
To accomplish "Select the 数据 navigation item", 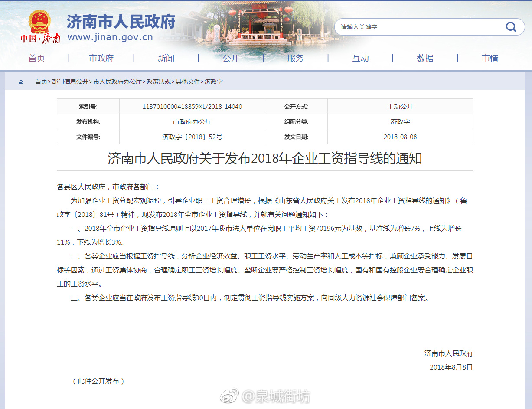I will coord(425,58).
